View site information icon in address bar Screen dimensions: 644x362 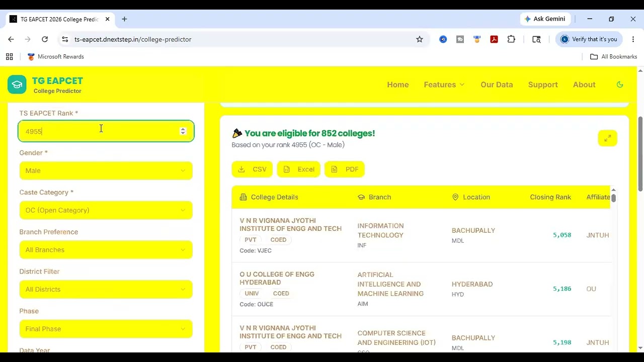pos(65,39)
